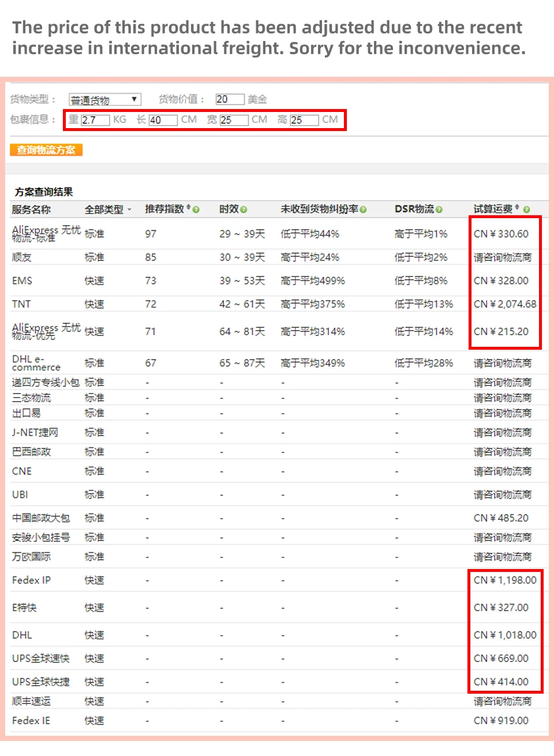Select the AliExpress 无忧物流-优先 service name

[46, 331]
